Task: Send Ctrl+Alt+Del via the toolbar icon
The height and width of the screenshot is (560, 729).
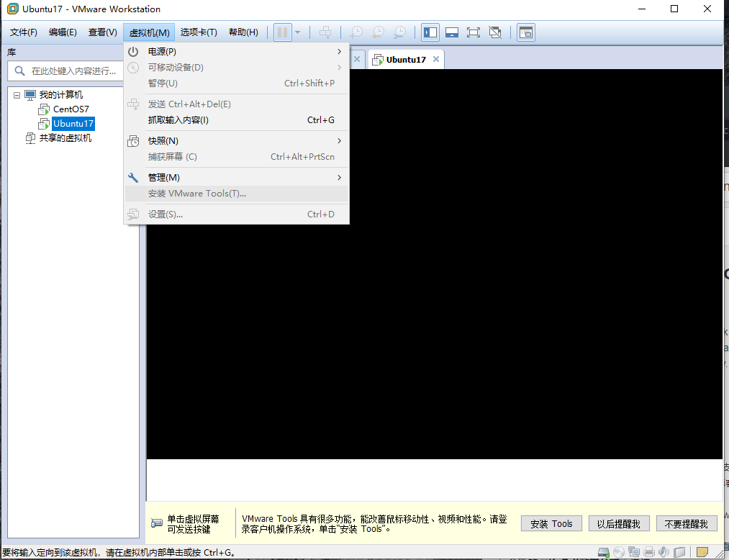Action: pos(325,32)
